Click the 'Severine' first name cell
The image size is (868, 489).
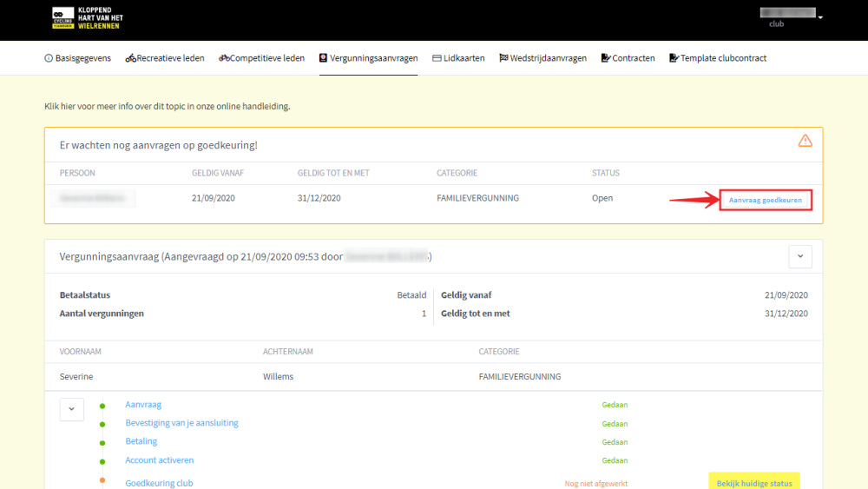(x=76, y=377)
